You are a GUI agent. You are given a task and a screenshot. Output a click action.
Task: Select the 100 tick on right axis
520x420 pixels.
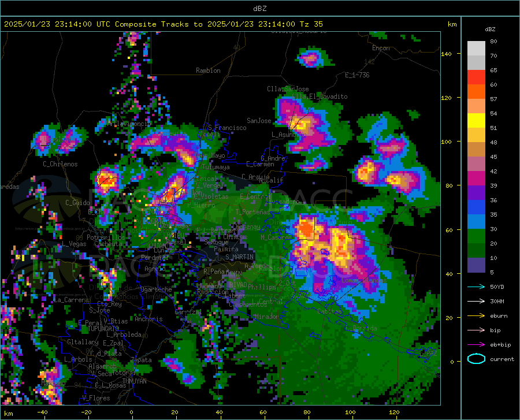point(447,142)
